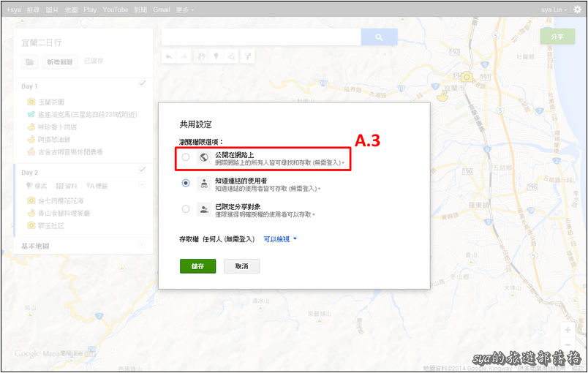Select place 阿婆蔥油餅 in Day 1
588x373 pixels.
54,140
